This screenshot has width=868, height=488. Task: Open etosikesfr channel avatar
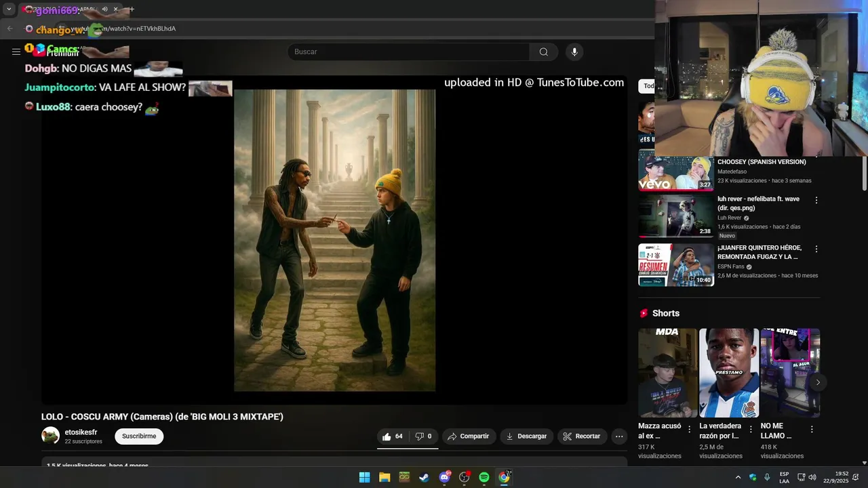pyautogui.click(x=50, y=436)
